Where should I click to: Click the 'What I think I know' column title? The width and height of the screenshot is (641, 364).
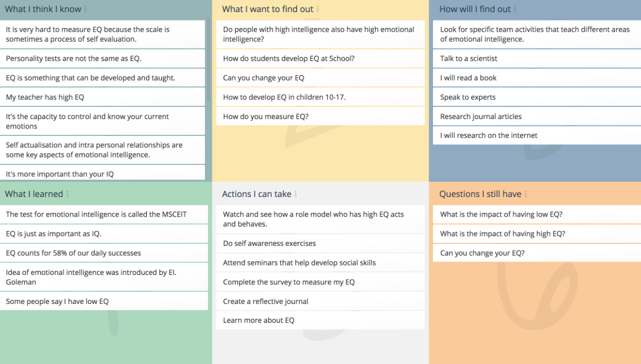coord(43,9)
